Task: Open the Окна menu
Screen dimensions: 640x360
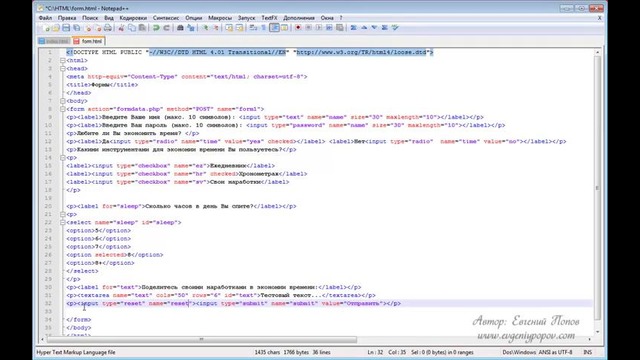Action: tap(327, 18)
